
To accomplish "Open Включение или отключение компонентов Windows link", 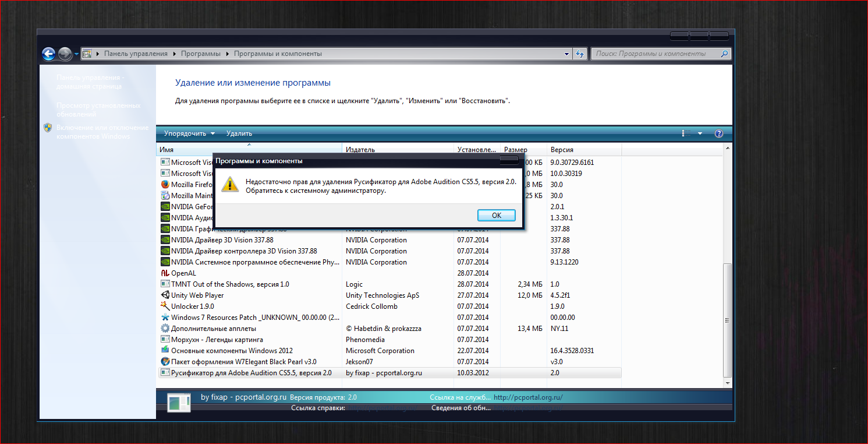I will point(102,132).
